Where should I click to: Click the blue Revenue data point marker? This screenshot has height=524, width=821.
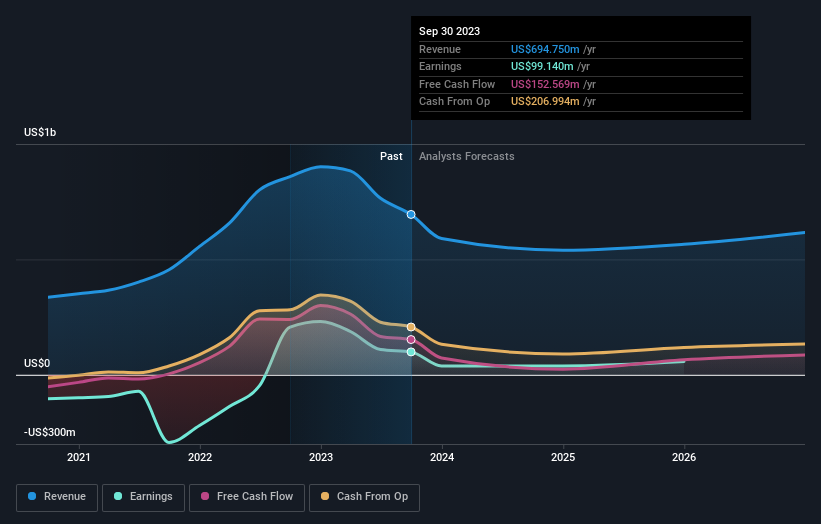tap(411, 215)
